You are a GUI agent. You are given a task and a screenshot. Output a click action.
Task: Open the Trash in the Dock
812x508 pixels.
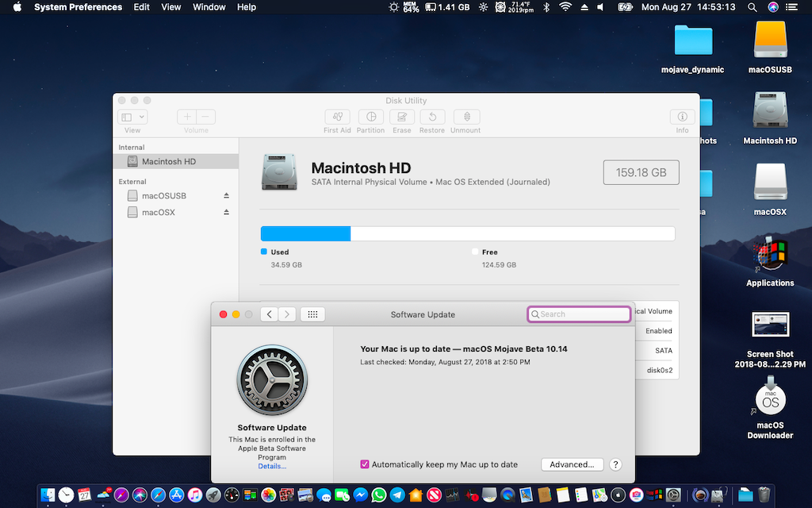coord(764,495)
